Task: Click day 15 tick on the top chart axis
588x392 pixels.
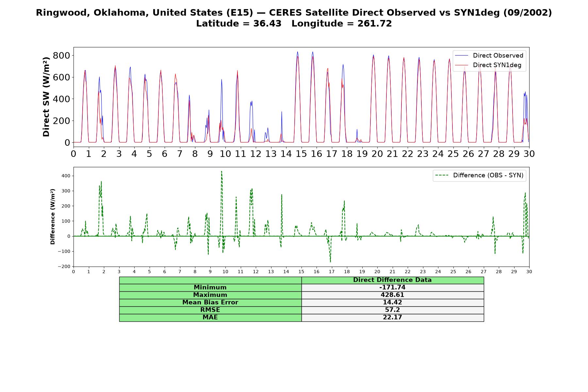Action: pyautogui.click(x=301, y=154)
